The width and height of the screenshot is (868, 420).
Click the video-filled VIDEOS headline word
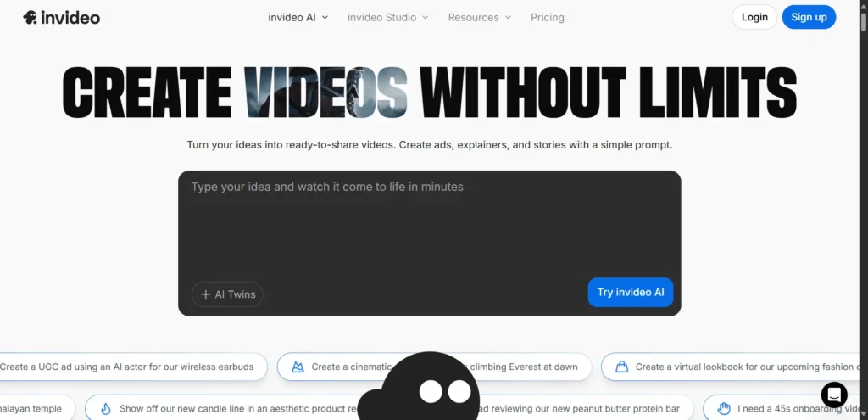tap(325, 92)
